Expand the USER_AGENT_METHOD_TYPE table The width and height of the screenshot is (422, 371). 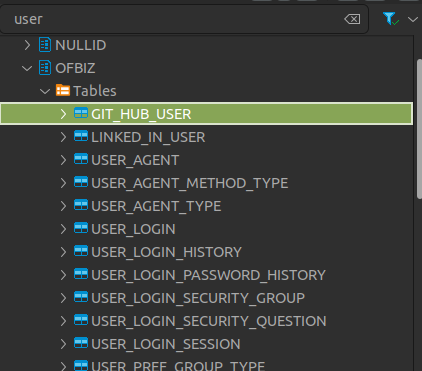(63, 183)
